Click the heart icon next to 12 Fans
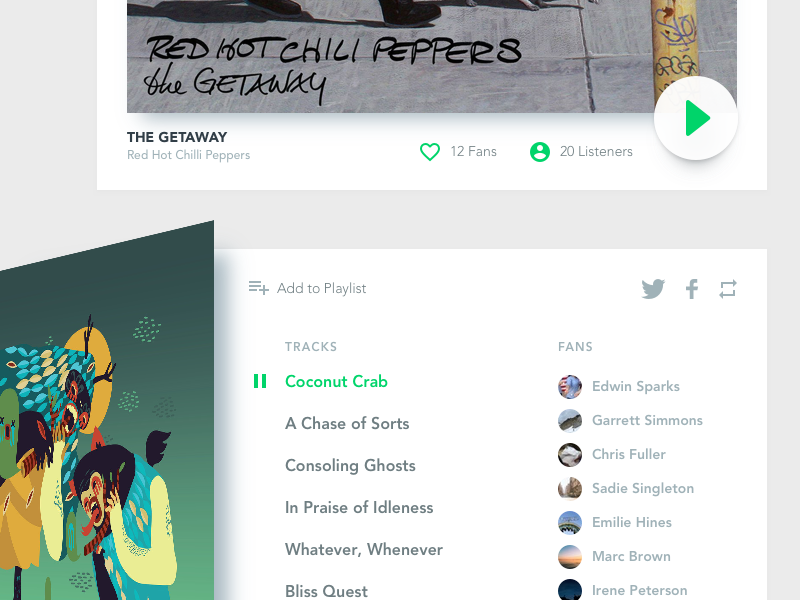The height and width of the screenshot is (600, 800). [430, 152]
